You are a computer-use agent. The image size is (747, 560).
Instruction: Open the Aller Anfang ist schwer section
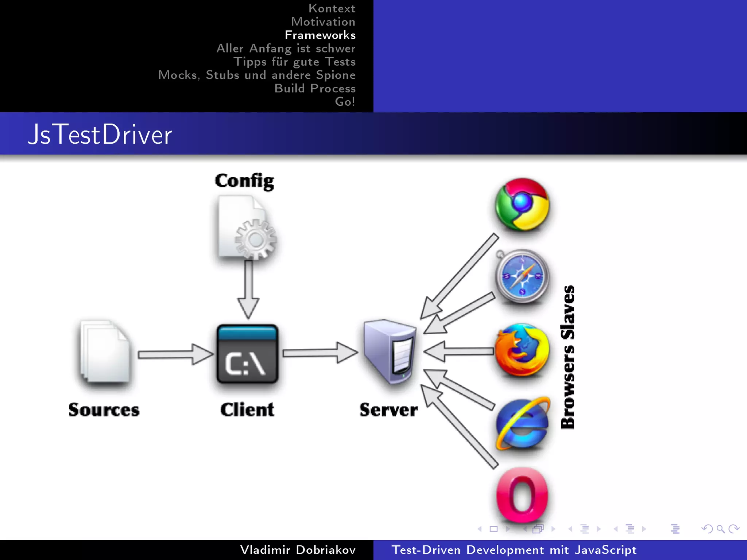(286, 48)
